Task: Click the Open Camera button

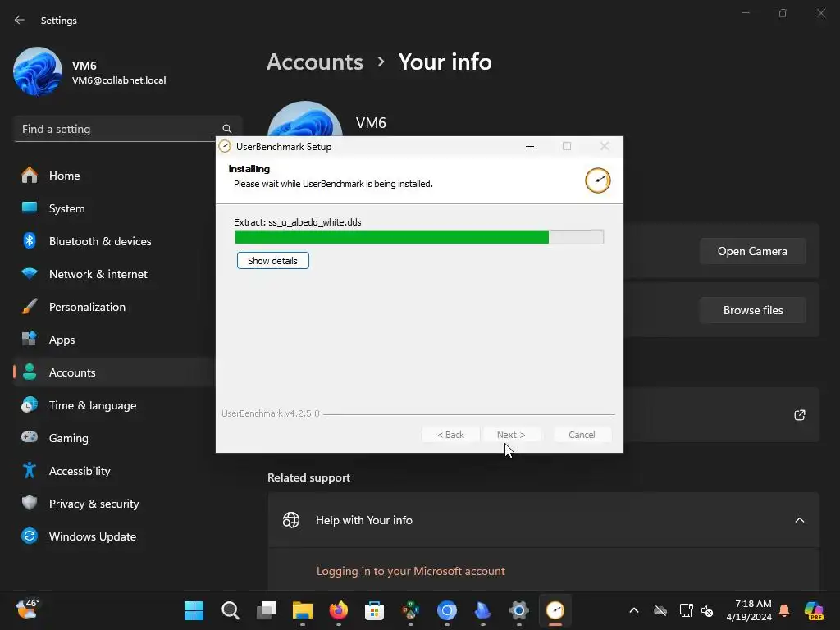Action: (752, 251)
